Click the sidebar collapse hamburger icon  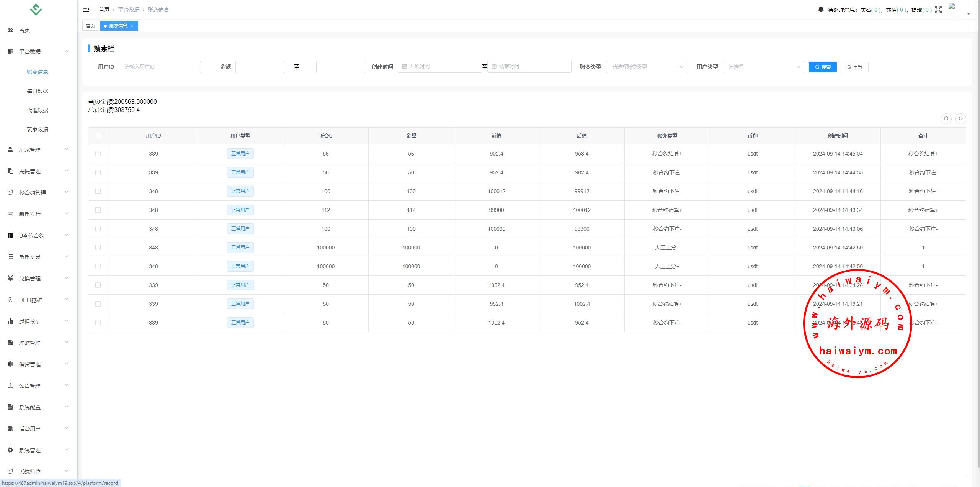(x=86, y=9)
